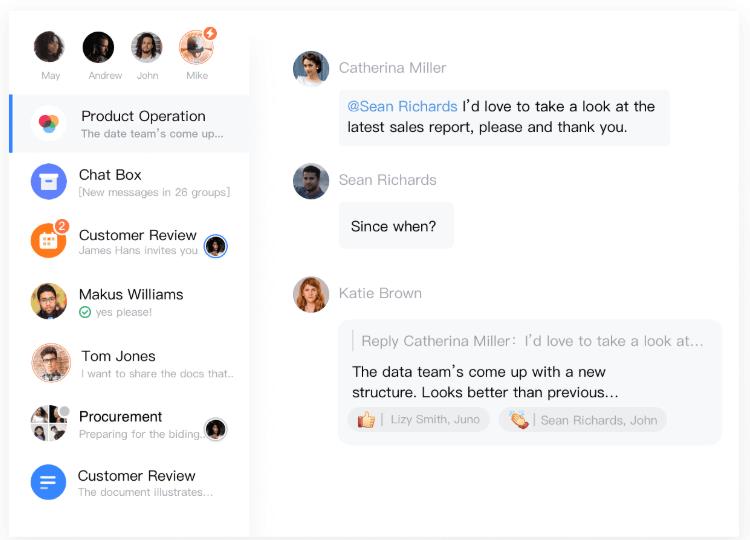
Task: Click the I want to share the docs preview
Action: (158, 374)
